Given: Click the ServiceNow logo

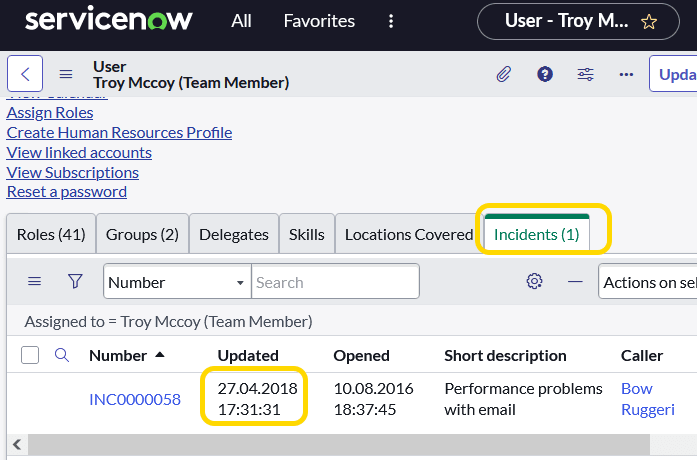Looking at the screenshot, I should click(108, 20).
